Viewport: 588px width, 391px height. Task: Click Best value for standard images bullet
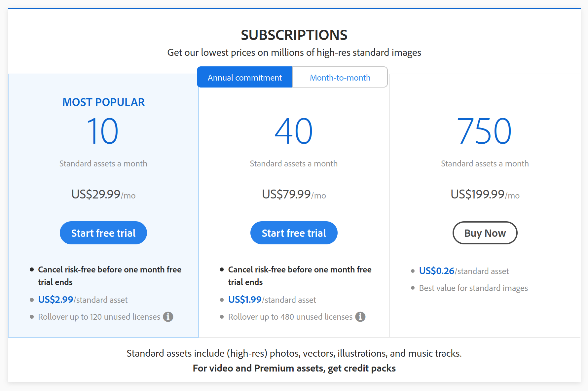coord(473,288)
